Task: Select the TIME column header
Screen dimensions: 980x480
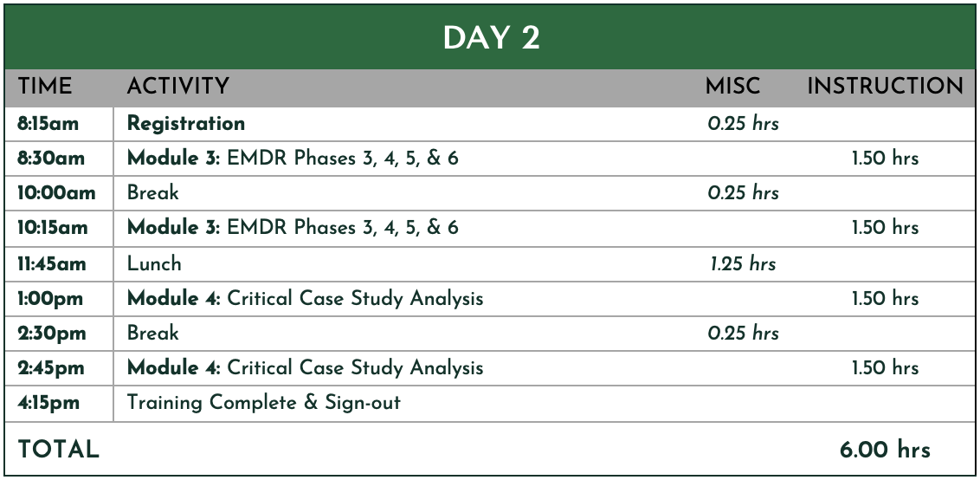Action: 44,86
